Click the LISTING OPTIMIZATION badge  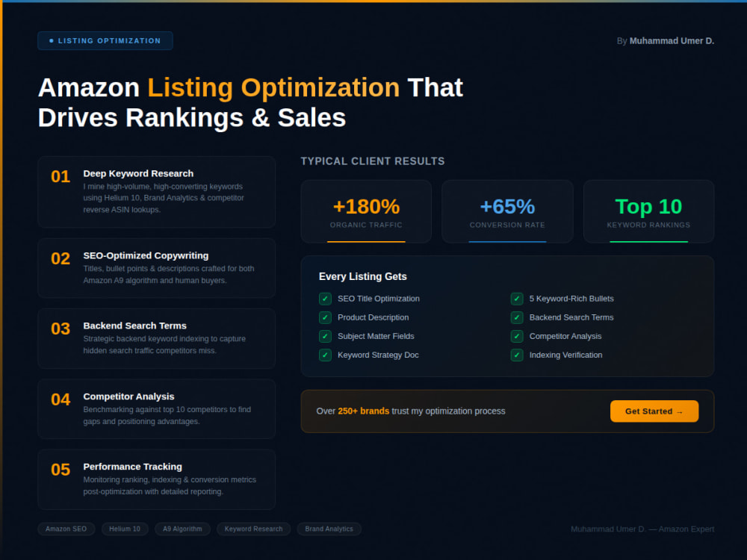(x=105, y=41)
